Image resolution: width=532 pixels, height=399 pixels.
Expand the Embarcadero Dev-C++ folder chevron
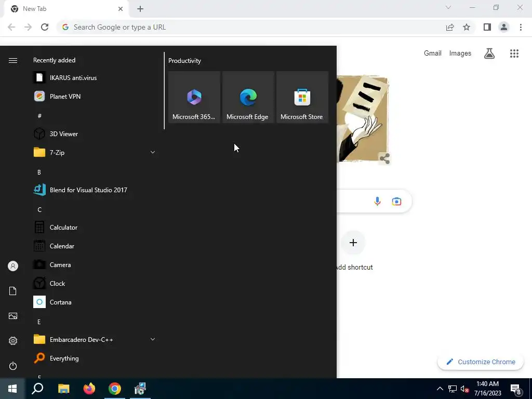pyautogui.click(x=153, y=339)
